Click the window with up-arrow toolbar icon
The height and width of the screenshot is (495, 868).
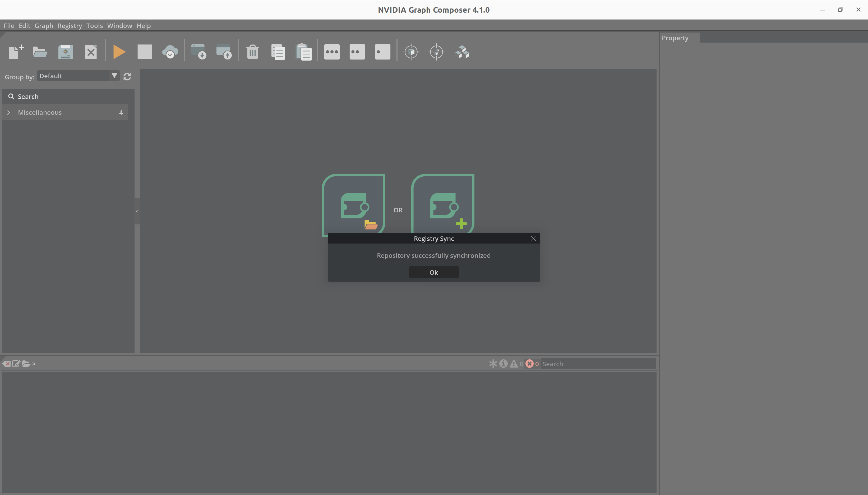click(x=224, y=52)
